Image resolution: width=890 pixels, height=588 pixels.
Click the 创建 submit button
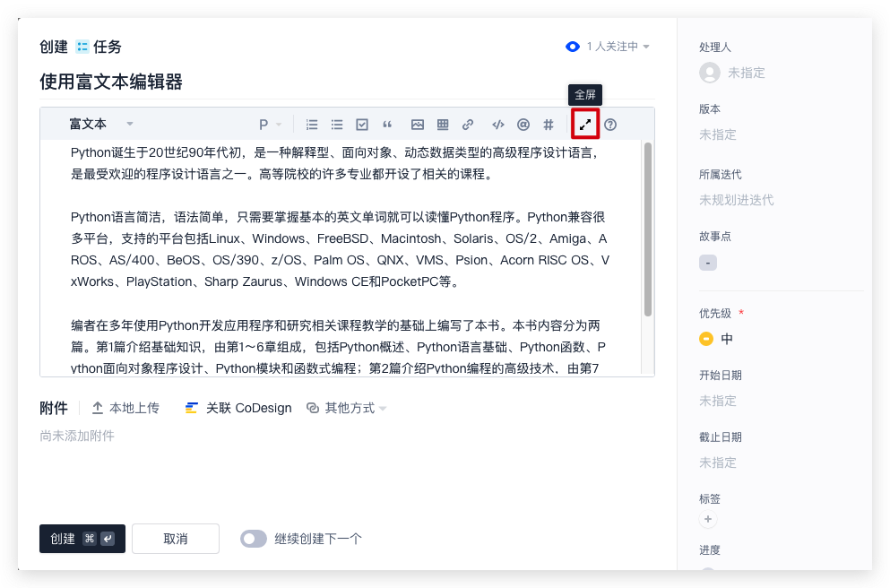(82, 539)
